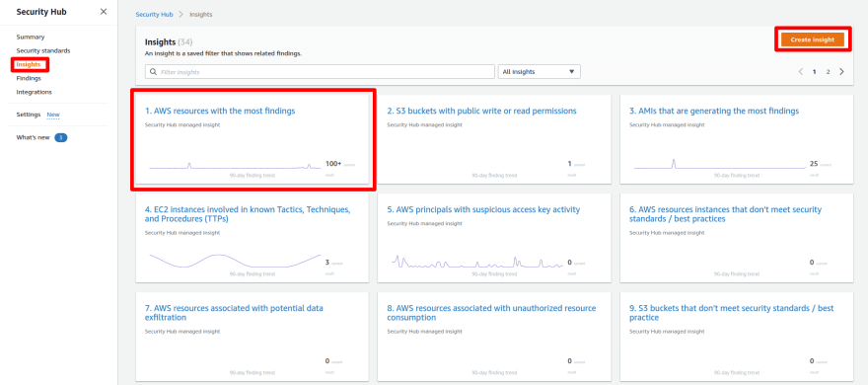Go to next insights page arrow
The height and width of the screenshot is (385, 868).
[841, 71]
